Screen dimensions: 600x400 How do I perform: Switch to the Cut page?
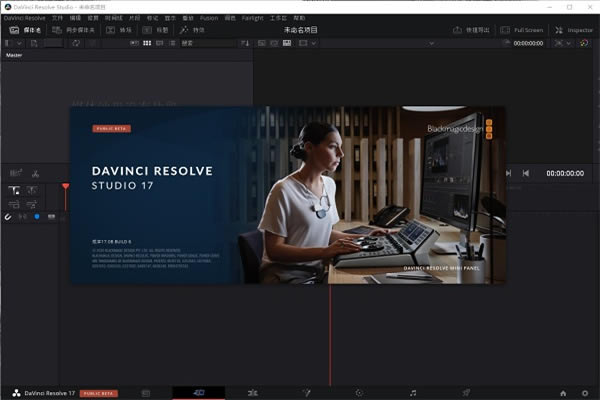(199, 393)
